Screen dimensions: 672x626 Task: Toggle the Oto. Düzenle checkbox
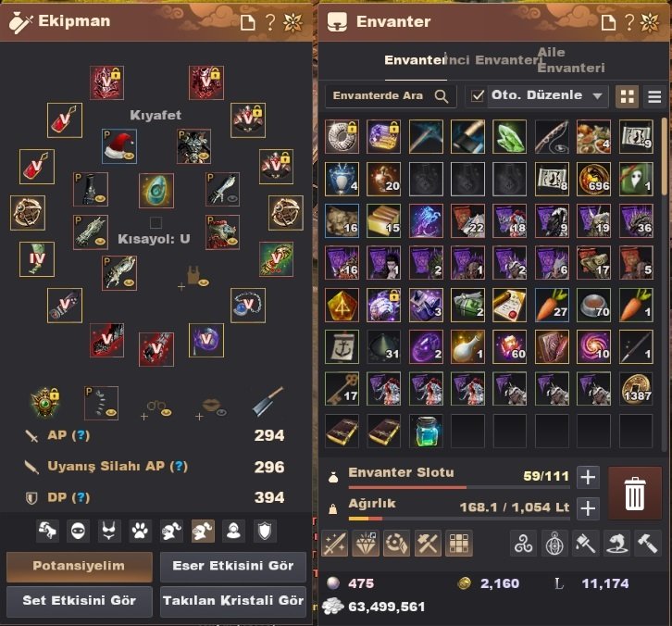pyautogui.click(x=478, y=95)
